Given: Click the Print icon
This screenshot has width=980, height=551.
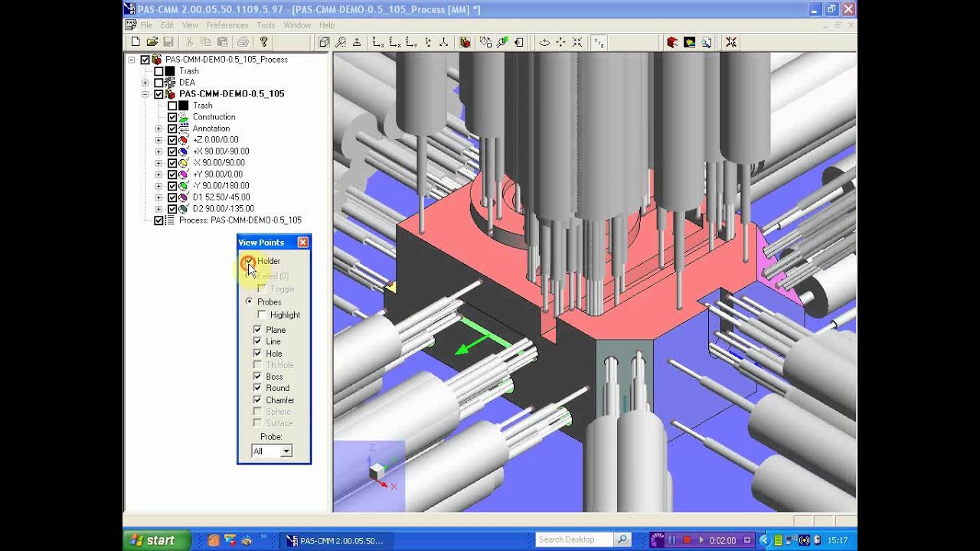Looking at the screenshot, I should [243, 42].
